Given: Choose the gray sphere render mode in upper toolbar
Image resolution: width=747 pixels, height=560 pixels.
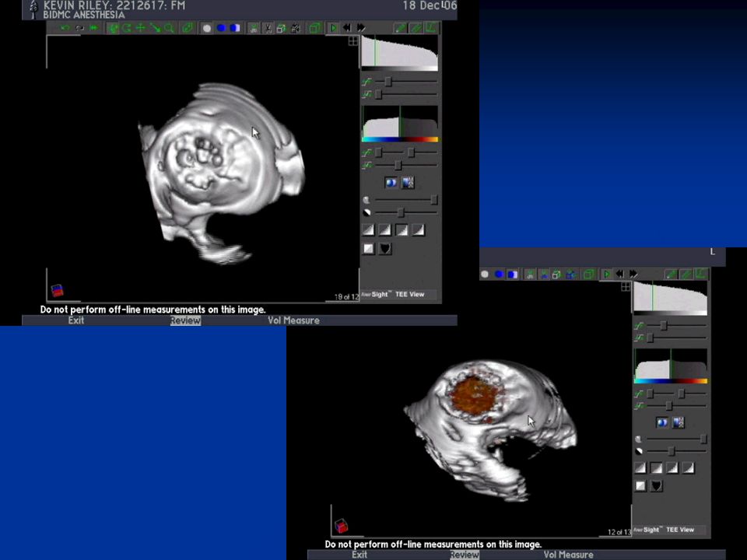Looking at the screenshot, I should 207,28.
